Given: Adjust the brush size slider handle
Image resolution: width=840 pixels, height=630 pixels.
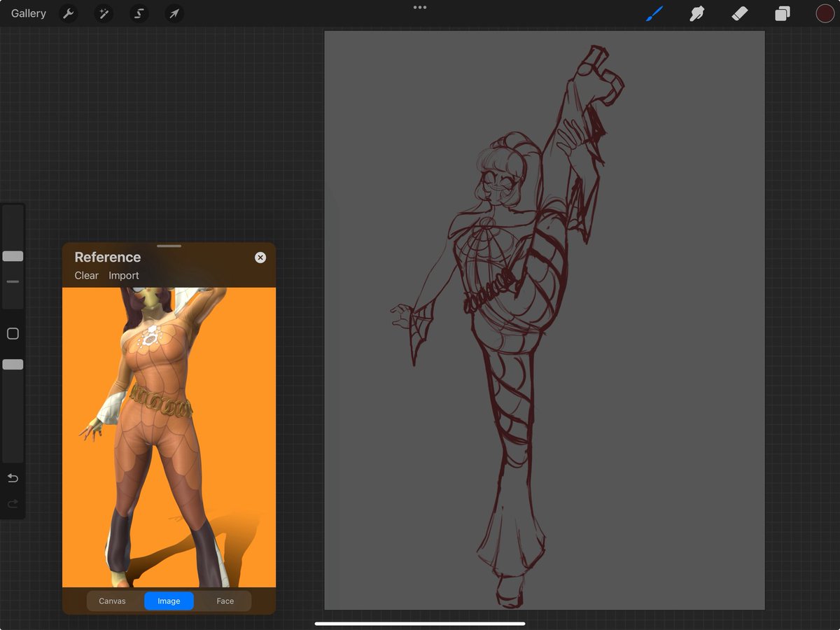Looking at the screenshot, I should 13,256.
